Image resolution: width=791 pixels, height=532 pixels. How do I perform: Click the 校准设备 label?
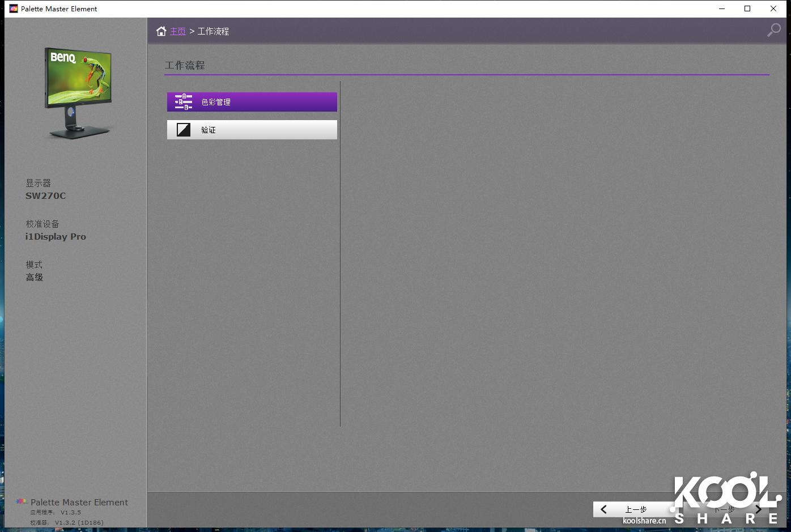[42, 224]
